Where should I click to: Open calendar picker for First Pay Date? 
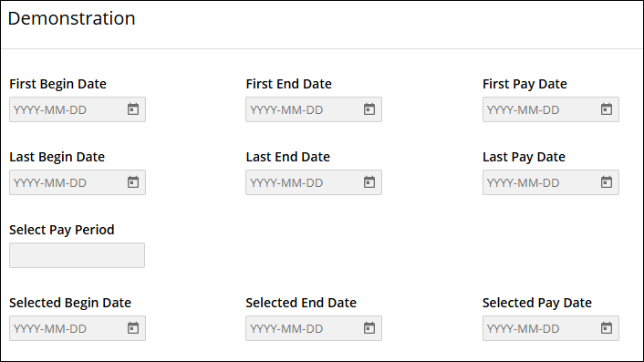(x=607, y=109)
